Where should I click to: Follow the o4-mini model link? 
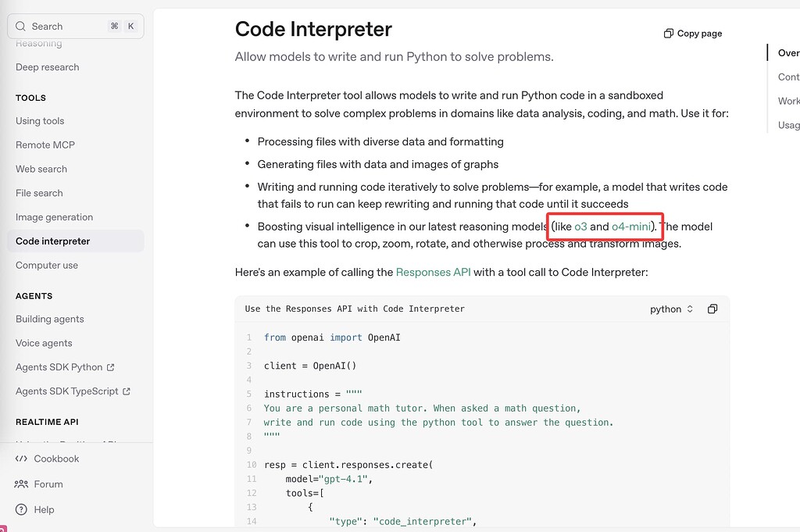631,227
